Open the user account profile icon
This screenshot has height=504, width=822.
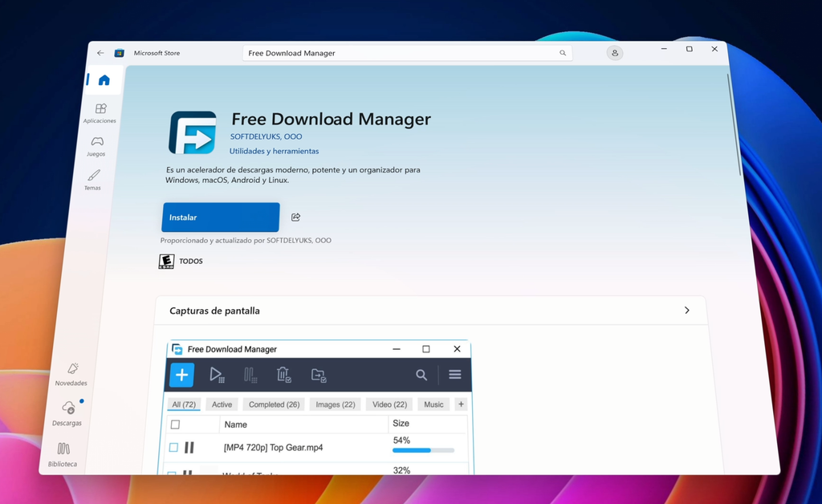tap(615, 53)
